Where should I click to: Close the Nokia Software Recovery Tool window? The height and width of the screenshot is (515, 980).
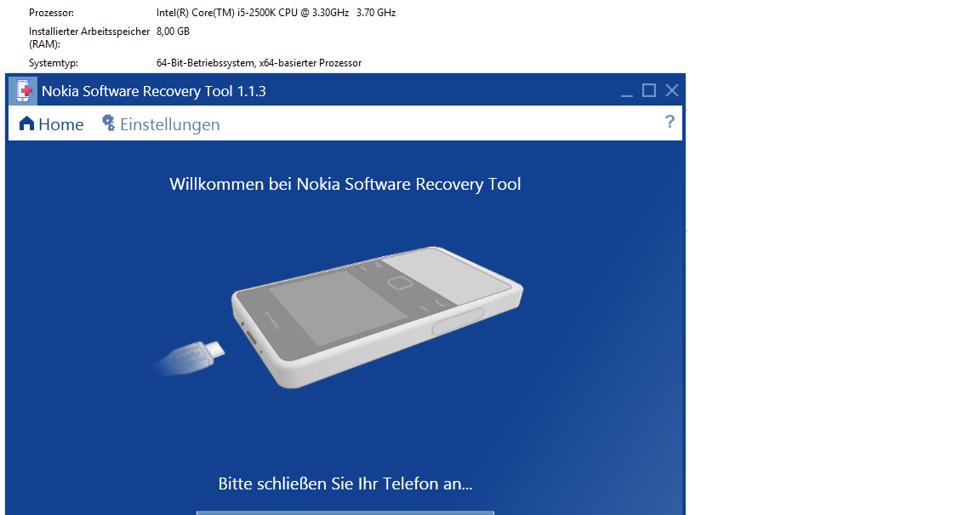pyautogui.click(x=672, y=91)
